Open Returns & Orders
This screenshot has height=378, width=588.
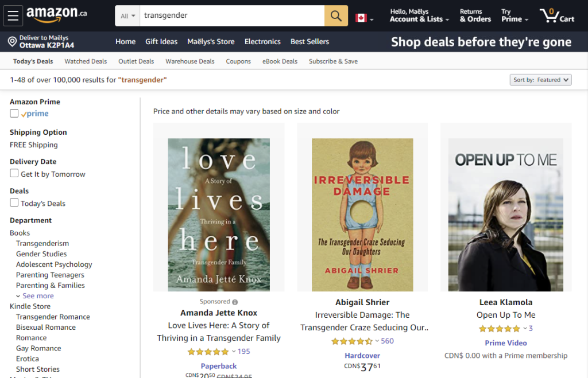[475, 15]
